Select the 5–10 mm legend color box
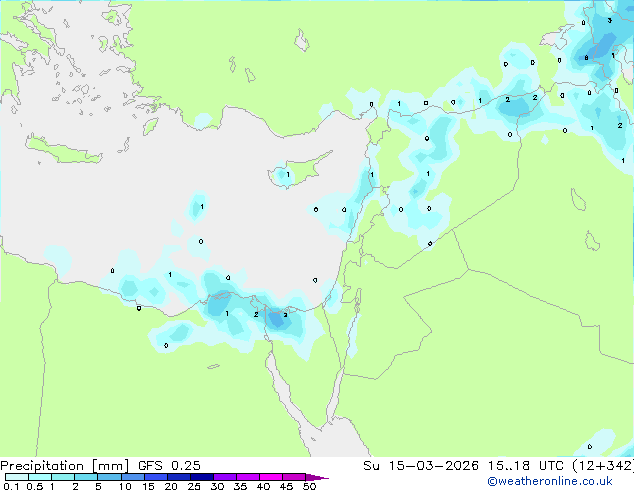The height and width of the screenshot is (490, 634). pos(109,477)
